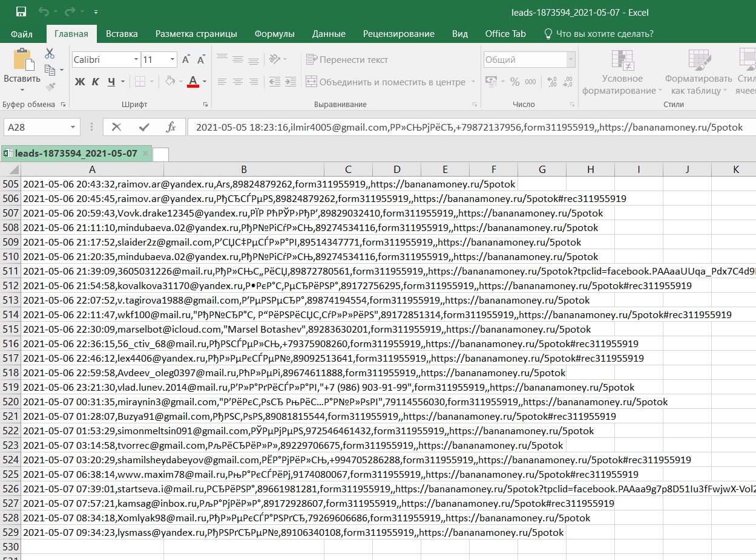Open the Calibri font name dropdown
756x560 pixels.
(x=136, y=60)
